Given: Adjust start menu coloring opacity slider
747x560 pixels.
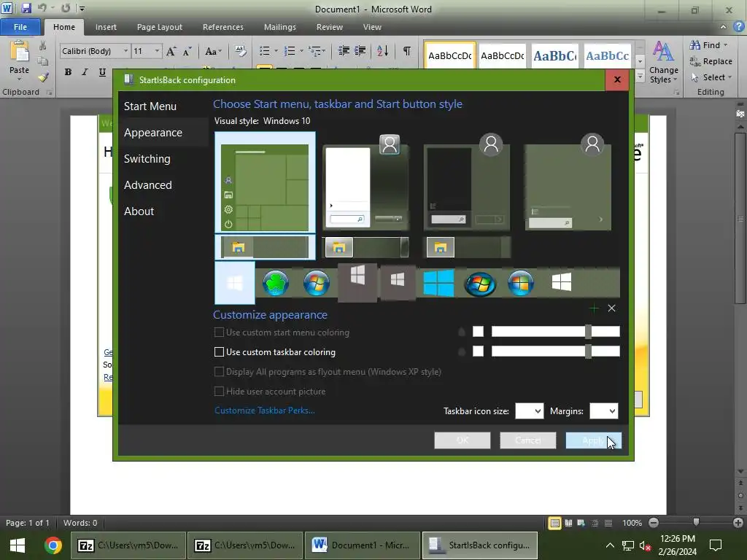Looking at the screenshot, I should pos(555,332).
